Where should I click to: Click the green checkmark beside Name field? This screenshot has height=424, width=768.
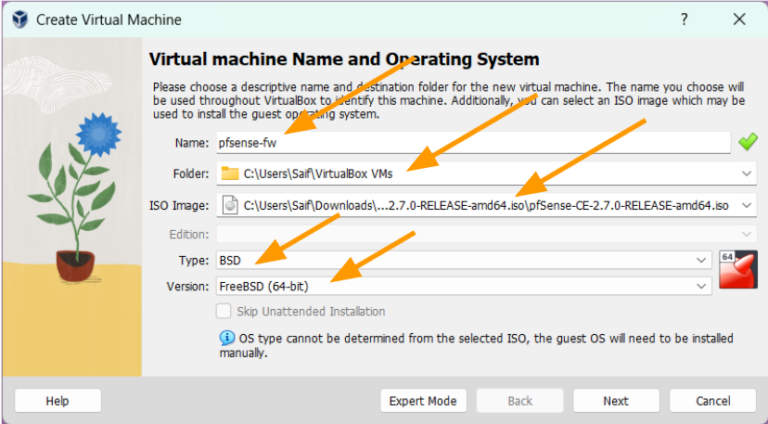747,142
